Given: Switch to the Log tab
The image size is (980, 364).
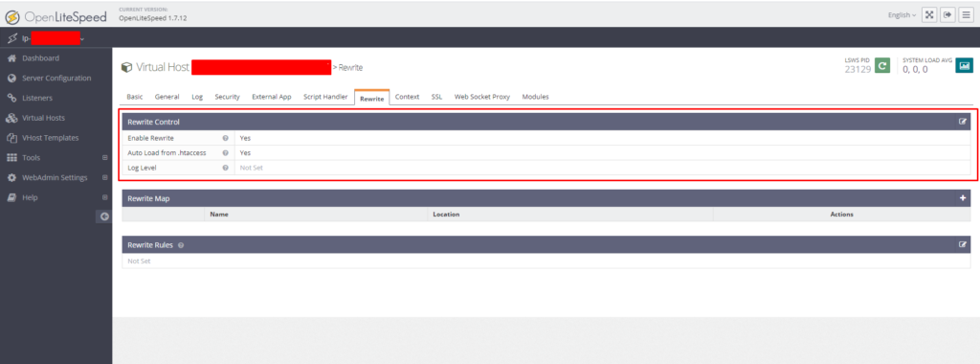Looking at the screenshot, I should [197, 97].
